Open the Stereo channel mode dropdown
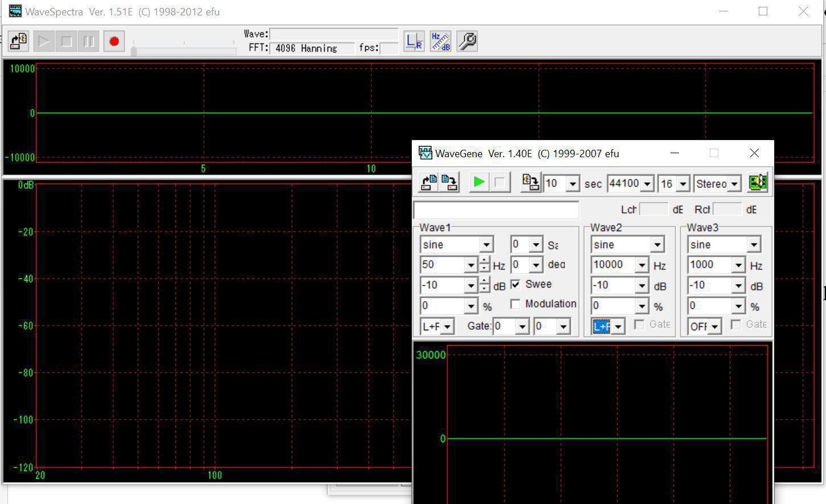Screen dimensions: 826x504 click(x=734, y=184)
